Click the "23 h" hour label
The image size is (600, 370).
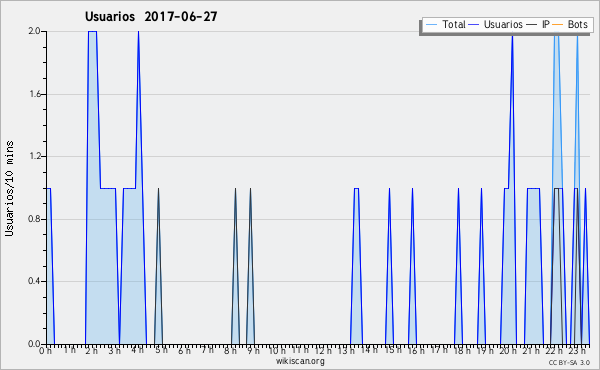577,351
